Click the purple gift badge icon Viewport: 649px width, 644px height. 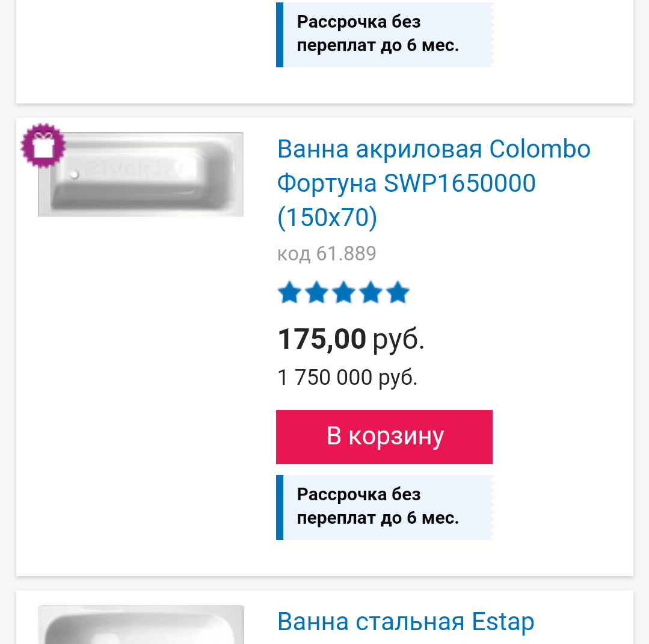[43, 145]
